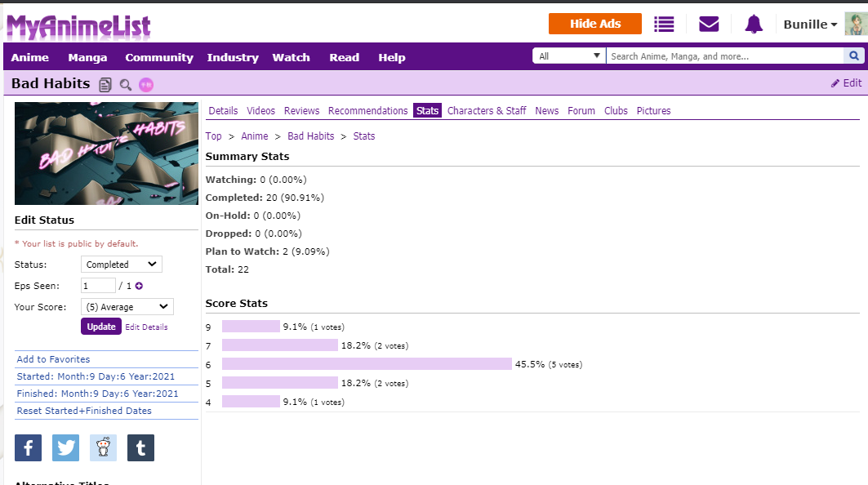Image resolution: width=868 pixels, height=485 pixels.
Task: Open the search category 'All' dropdown
Action: 568,56
